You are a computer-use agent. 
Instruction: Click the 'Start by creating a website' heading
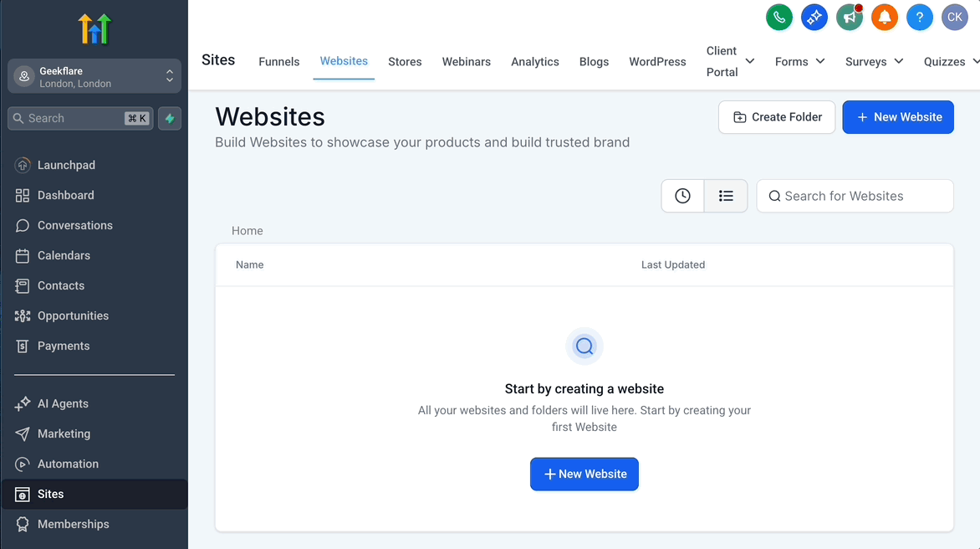click(x=584, y=389)
